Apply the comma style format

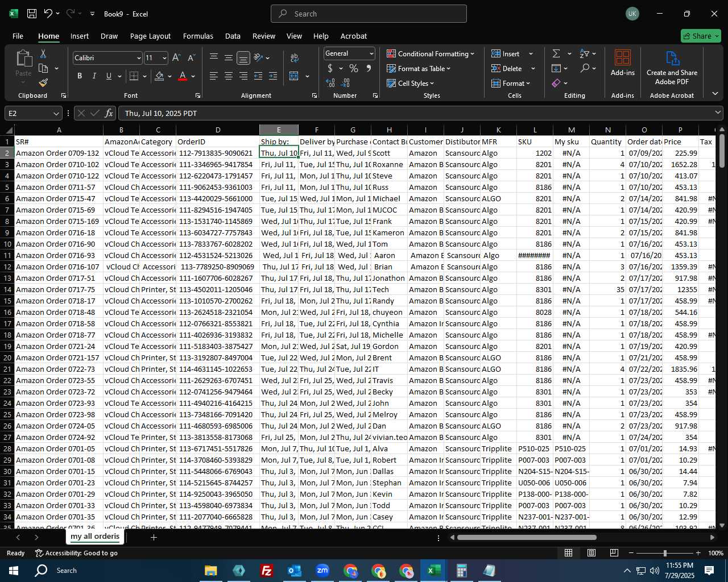[369, 68]
